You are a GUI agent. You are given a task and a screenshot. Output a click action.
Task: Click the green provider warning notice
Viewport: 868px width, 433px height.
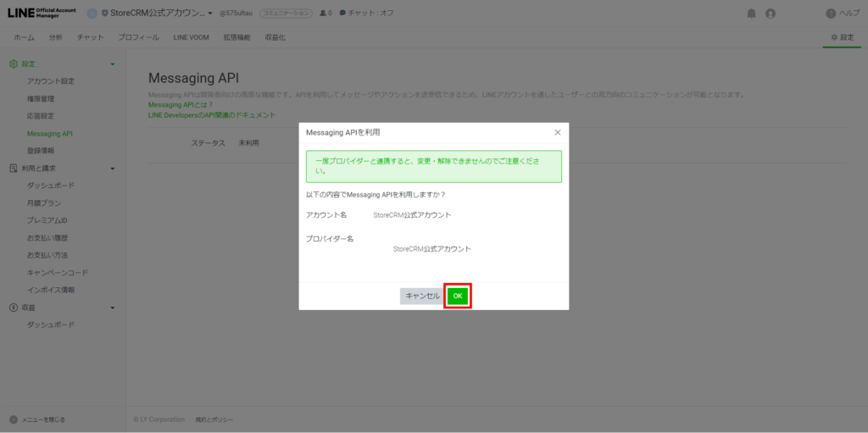[x=433, y=166]
